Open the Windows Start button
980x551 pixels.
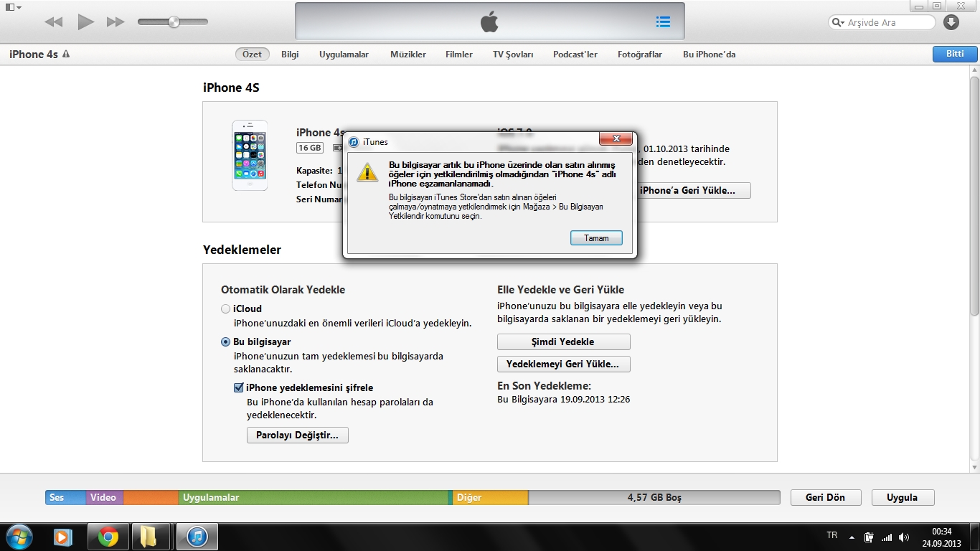pyautogui.click(x=18, y=537)
